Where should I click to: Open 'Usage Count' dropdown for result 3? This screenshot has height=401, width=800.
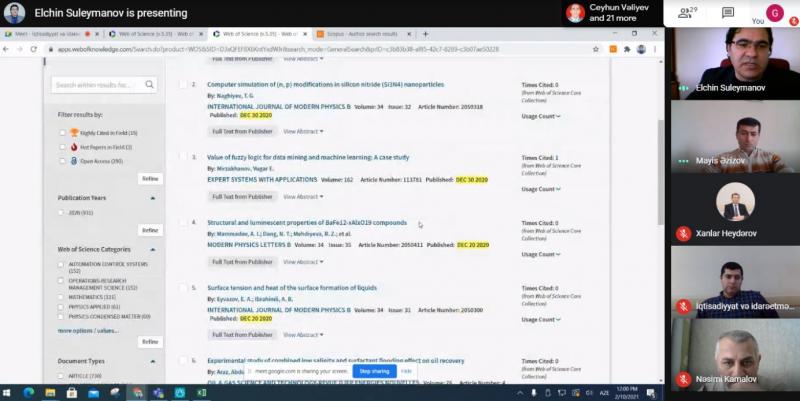tap(541, 189)
